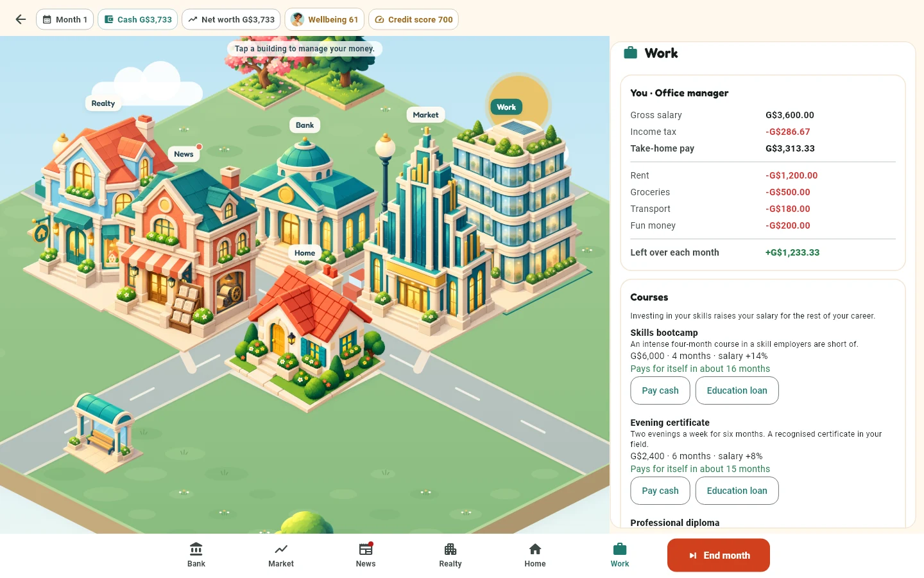Go back using the arrow icon

point(21,19)
